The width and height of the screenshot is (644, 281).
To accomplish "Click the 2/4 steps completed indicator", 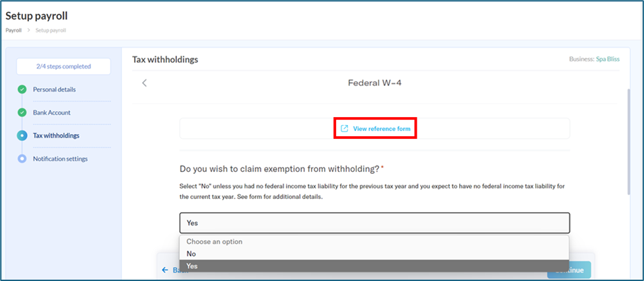I will [63, 66].
